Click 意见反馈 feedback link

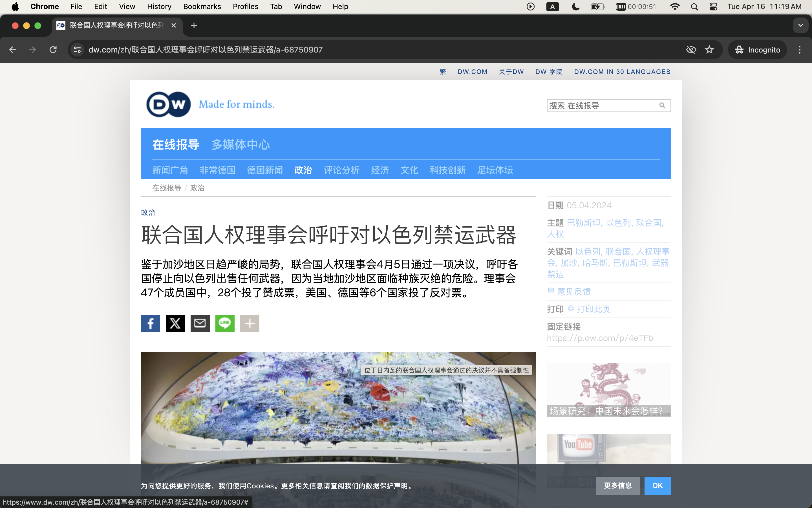[x=574, y=291]
